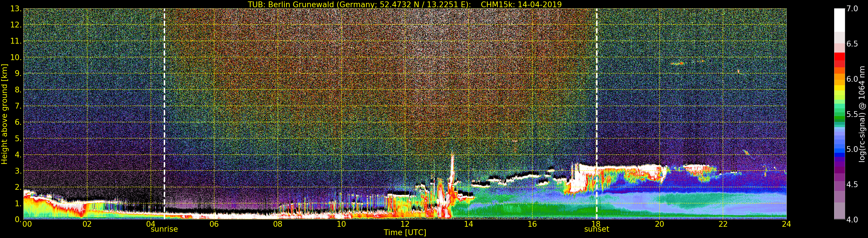Click time axis tick '24'
The image size is (868, 238).
tap(786, 224)
